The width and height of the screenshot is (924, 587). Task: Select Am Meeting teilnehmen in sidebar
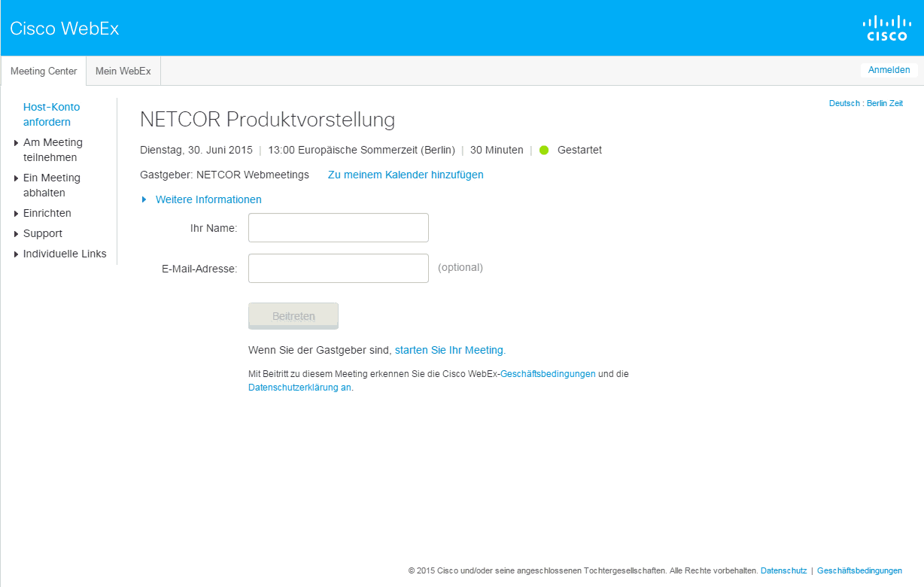click(x=53, y=150)
